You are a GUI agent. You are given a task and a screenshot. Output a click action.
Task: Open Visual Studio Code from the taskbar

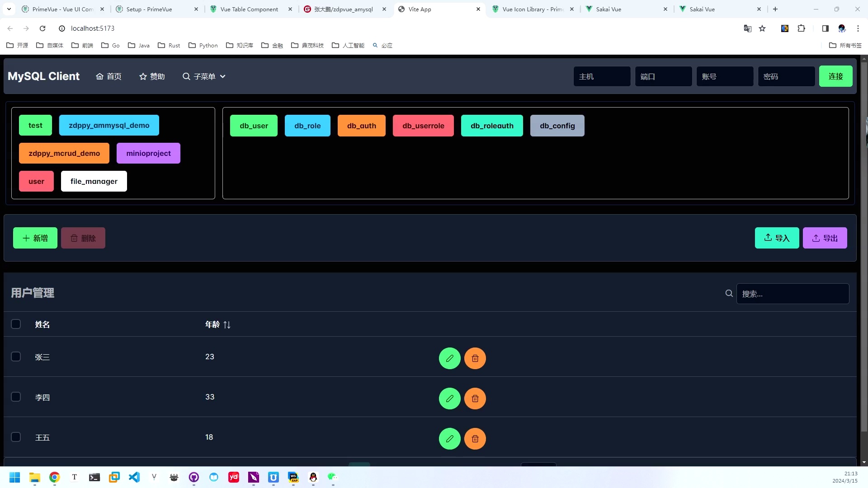[134, 478]
